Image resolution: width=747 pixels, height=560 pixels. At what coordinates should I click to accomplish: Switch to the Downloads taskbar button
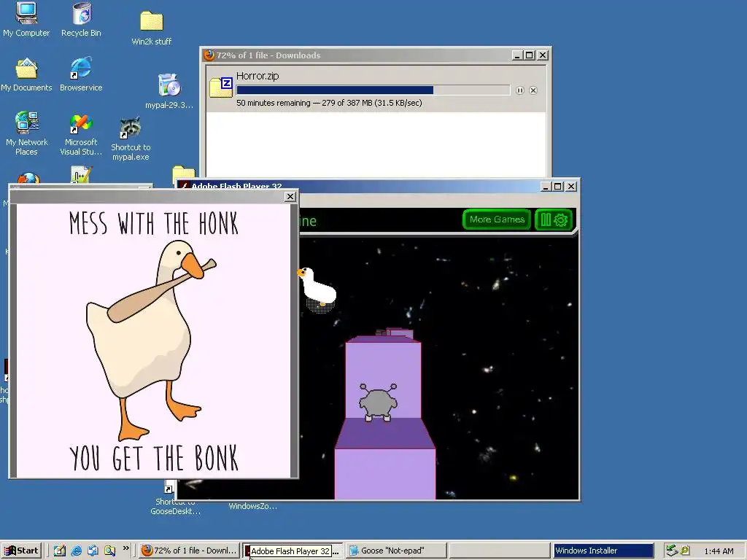189,551
